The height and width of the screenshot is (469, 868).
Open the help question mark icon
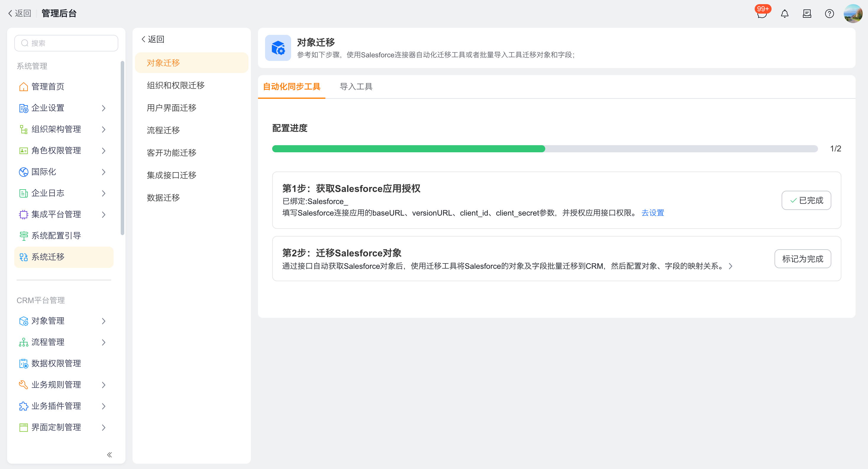pos(829,14)
